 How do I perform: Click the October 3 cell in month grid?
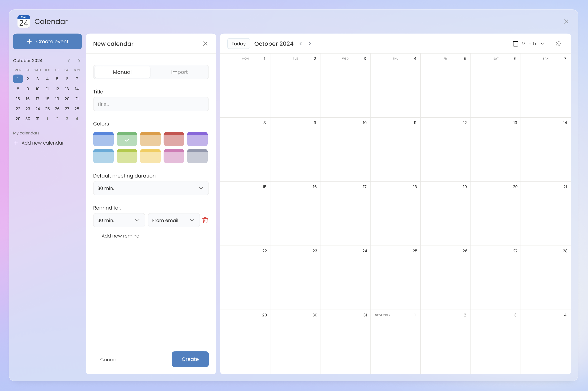pos(345,86)
